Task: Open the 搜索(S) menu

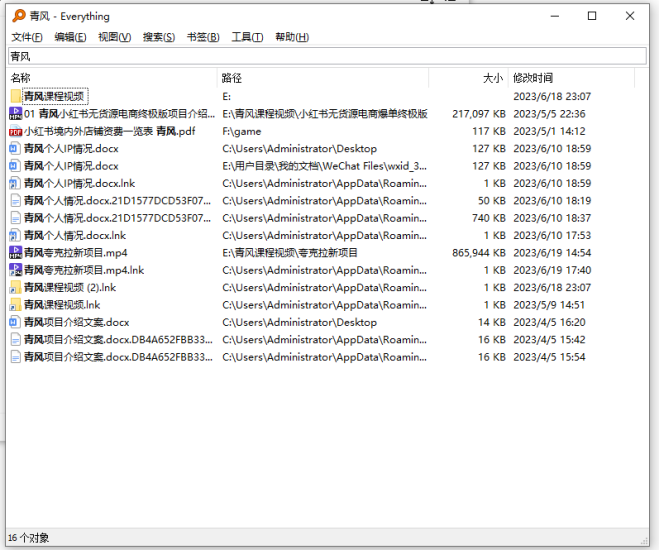Action: 158,37
